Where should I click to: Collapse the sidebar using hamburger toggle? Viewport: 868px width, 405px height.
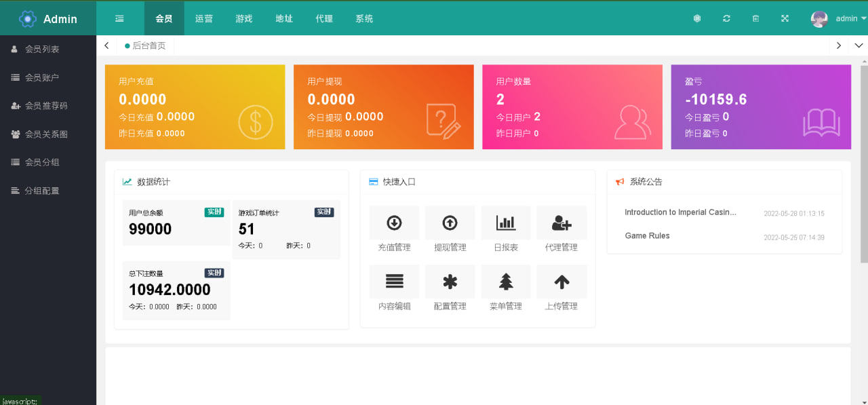(x=119, y=18)
